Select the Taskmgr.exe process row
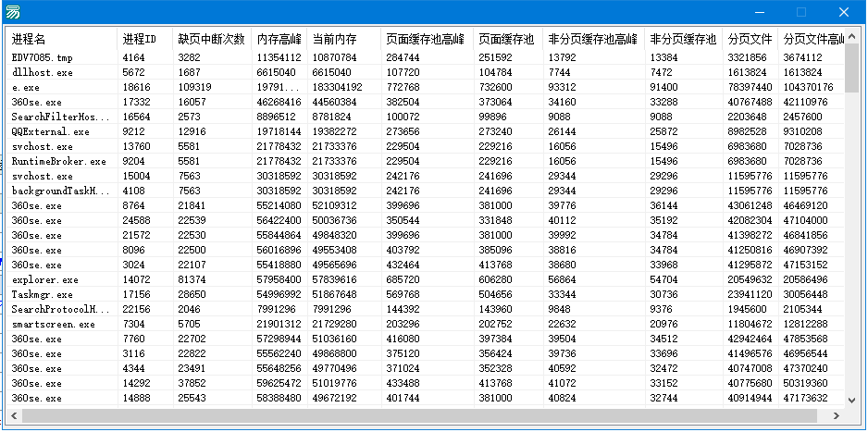This screenshot has width=868, height=432. click(425, 294)
